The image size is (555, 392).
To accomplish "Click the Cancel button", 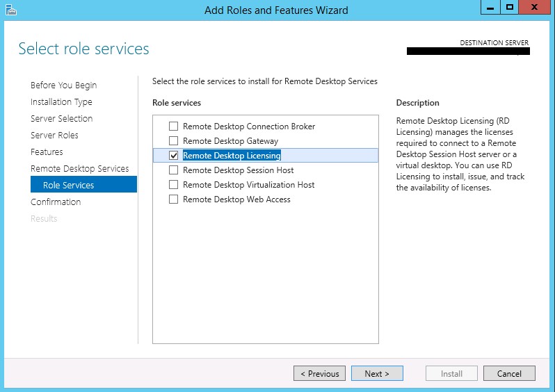I will point(509,373).
